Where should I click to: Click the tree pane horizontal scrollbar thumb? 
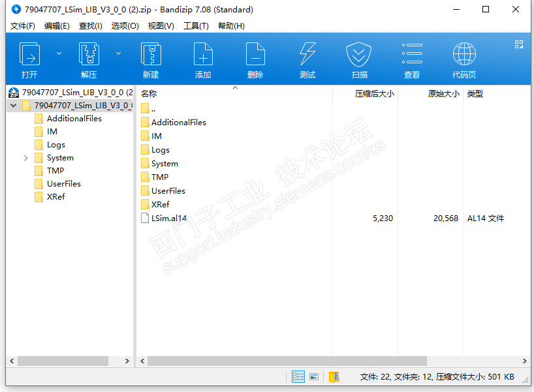[63, 361]
